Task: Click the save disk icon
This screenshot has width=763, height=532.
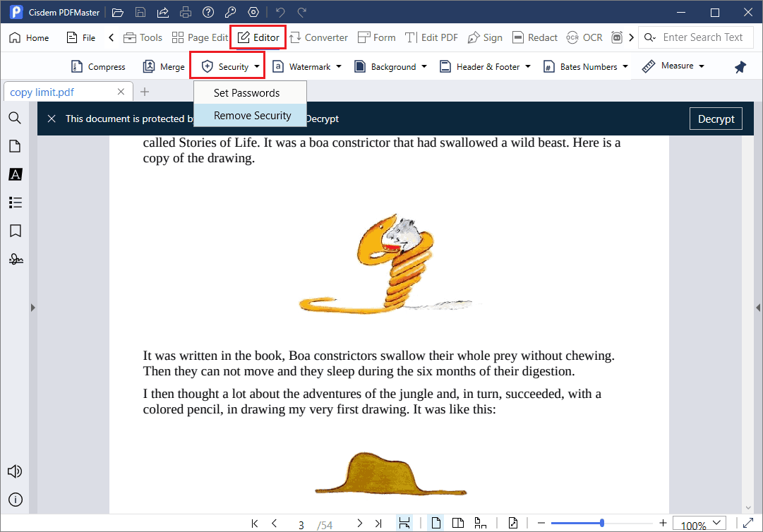Action: tap(140, 12)
